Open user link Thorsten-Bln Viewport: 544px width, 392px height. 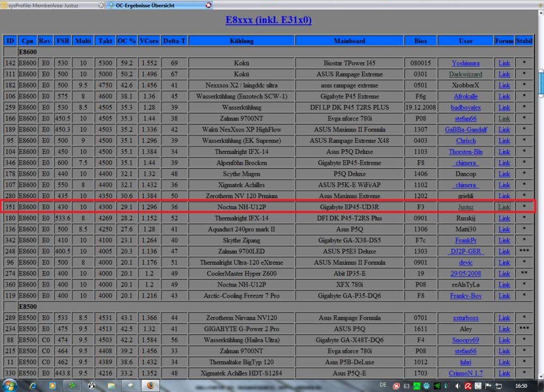(466, 152)
